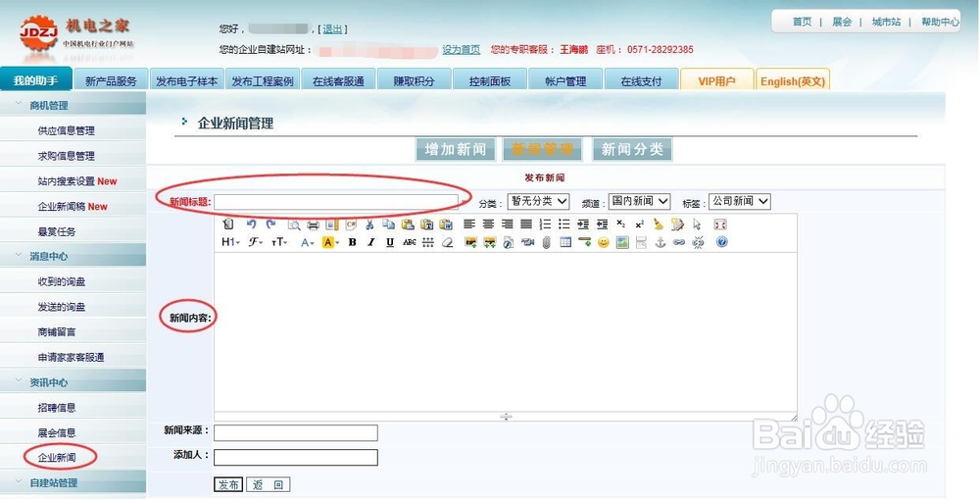Apply superscript formatting
Image resolution: width=980 pixels, height=499 pixels.
click(639, 224)
